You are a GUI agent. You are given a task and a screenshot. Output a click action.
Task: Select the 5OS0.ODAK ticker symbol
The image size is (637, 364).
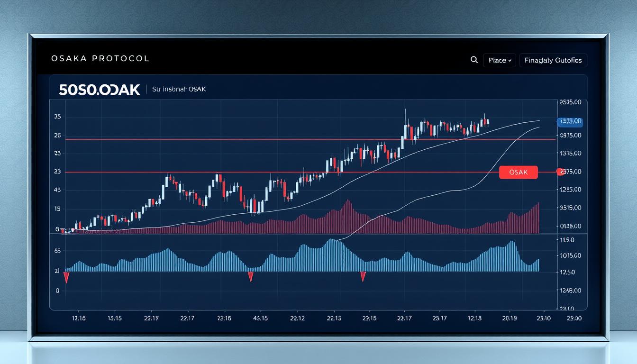[100, 90]
